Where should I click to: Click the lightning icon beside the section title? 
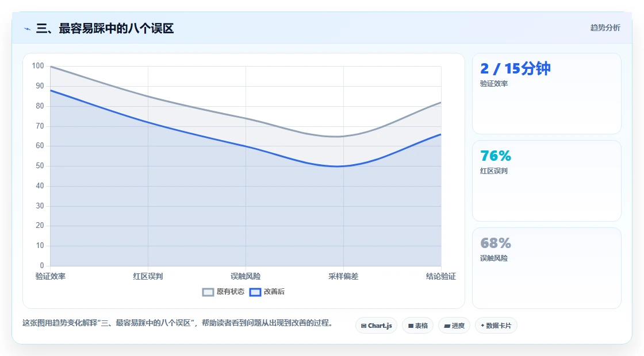[x=28, y=29]
